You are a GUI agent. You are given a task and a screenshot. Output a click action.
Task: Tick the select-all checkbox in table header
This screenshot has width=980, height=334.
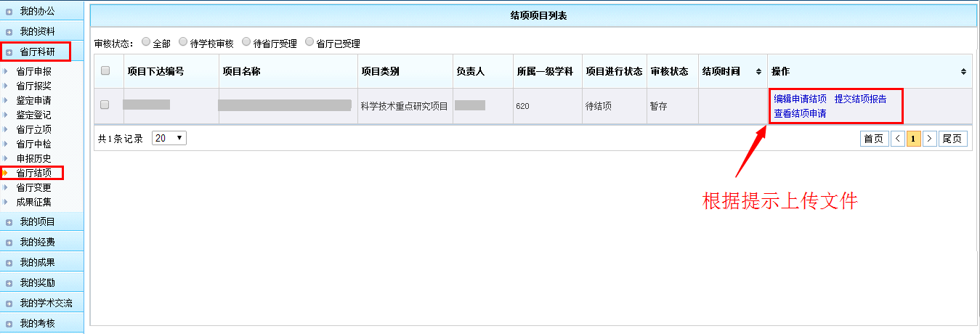105,71
